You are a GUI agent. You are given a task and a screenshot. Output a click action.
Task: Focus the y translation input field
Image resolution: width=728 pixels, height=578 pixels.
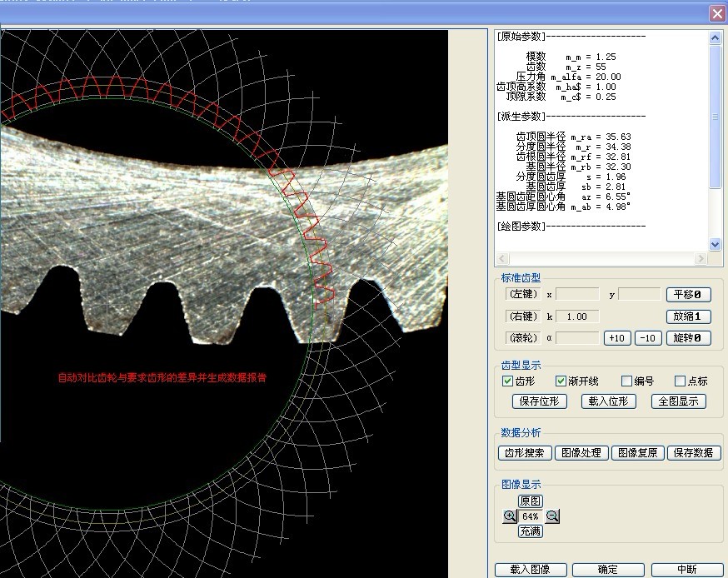click(x=640, y=294)
